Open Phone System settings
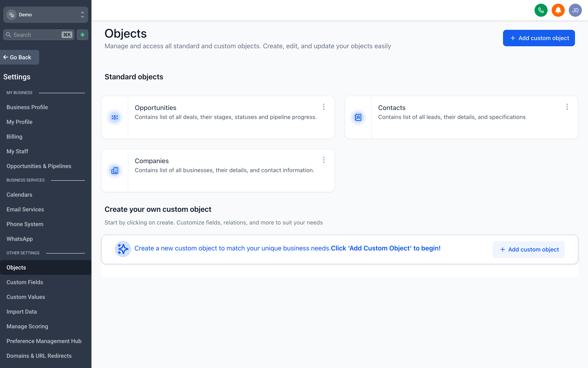 [25, 224]
